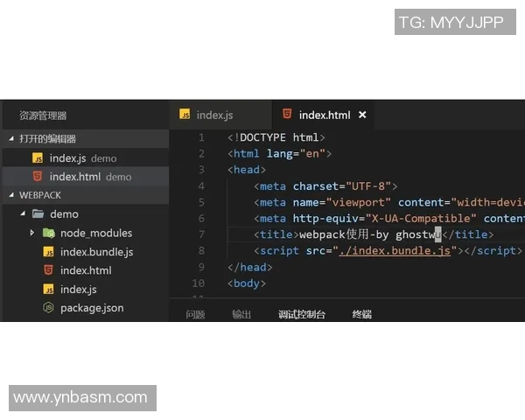
Task: Close the index.html editor tab
Action: click(362, 115)
